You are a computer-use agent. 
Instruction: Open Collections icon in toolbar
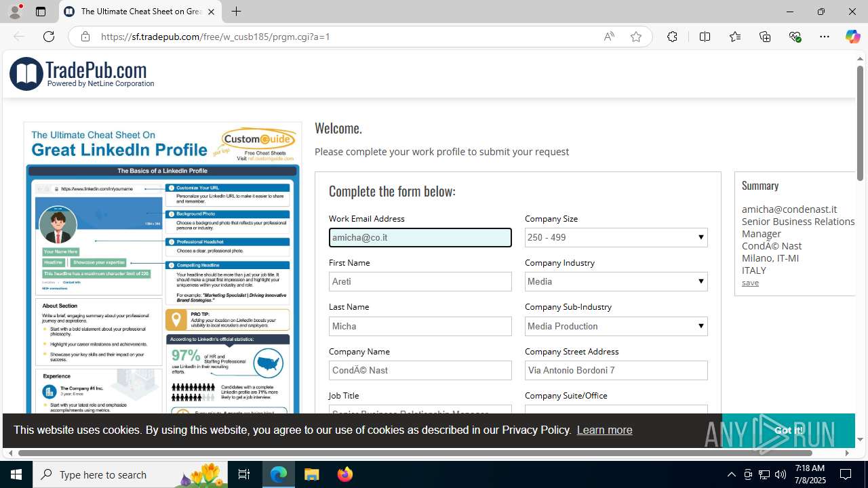[765, 37]
